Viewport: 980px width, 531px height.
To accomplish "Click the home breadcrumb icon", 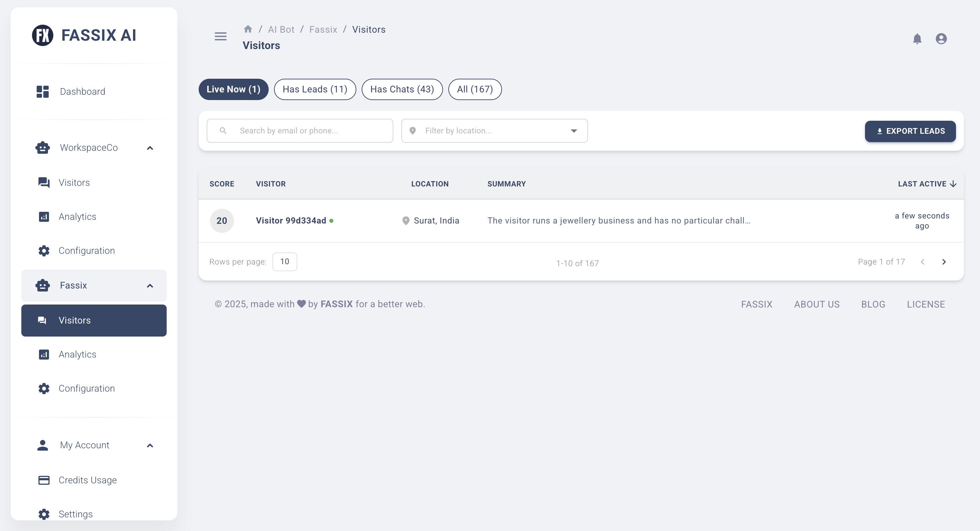I will pos(248,29).
